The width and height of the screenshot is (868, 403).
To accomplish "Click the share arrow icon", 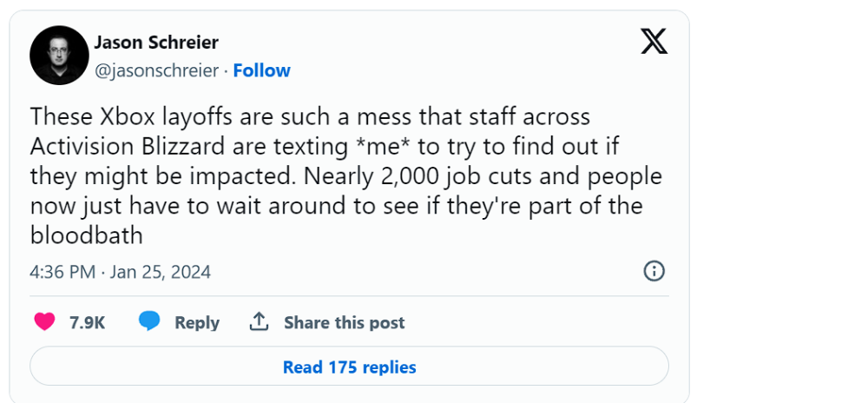I will click(259, 322).
